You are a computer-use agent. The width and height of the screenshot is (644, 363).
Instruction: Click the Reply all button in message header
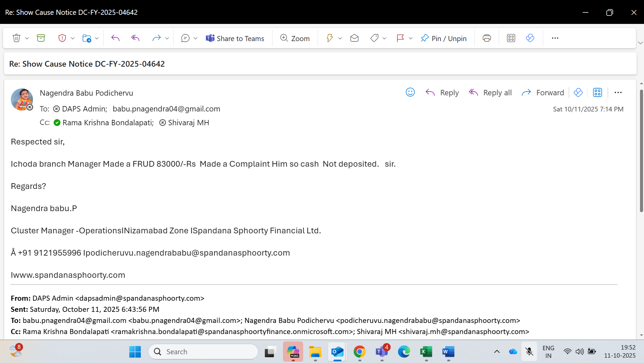click(x=490, y=92)
